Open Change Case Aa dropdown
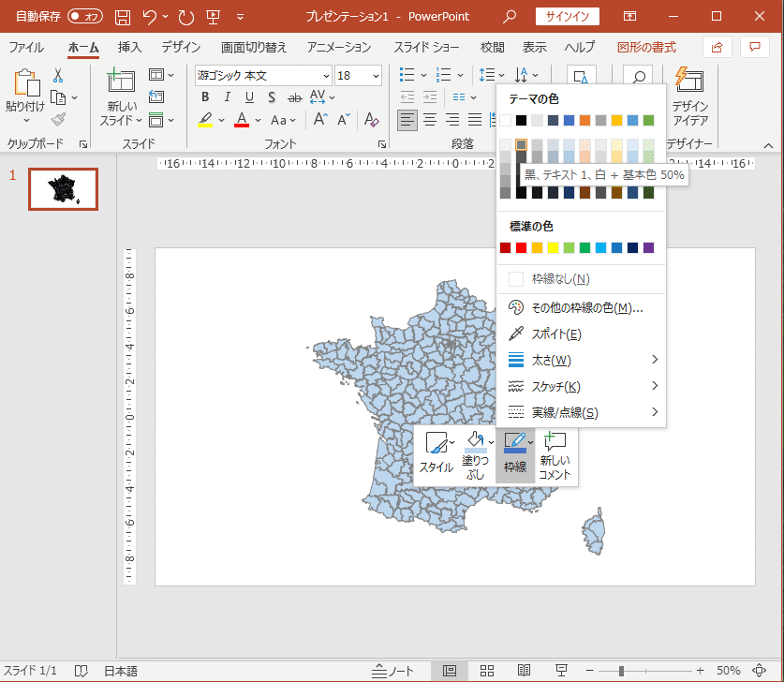This screenshot has width=784, height=682. pyautogui.click(x=283, y=120)
